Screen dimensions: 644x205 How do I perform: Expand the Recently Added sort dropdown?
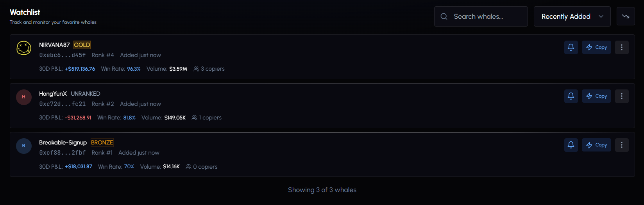(x=572, y=16)
